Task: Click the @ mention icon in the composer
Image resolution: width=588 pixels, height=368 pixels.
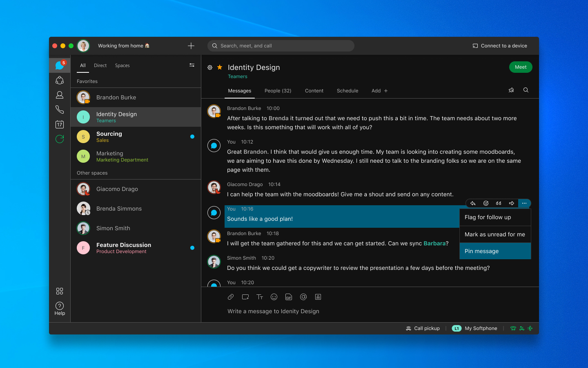Action: (x=303, y=297)
